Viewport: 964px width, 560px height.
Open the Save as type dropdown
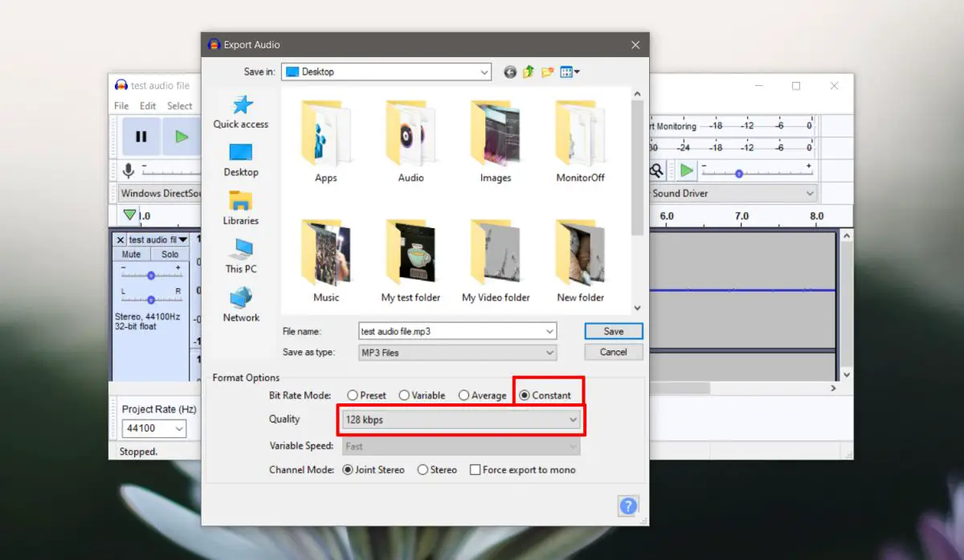coord(458,353)
